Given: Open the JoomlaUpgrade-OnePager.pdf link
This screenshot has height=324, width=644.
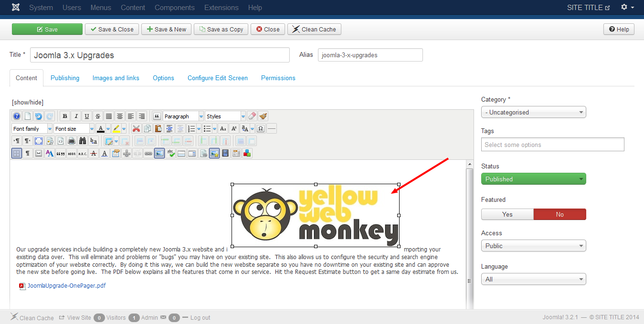Looking at the screenshot, I should (x=66, y=286).
